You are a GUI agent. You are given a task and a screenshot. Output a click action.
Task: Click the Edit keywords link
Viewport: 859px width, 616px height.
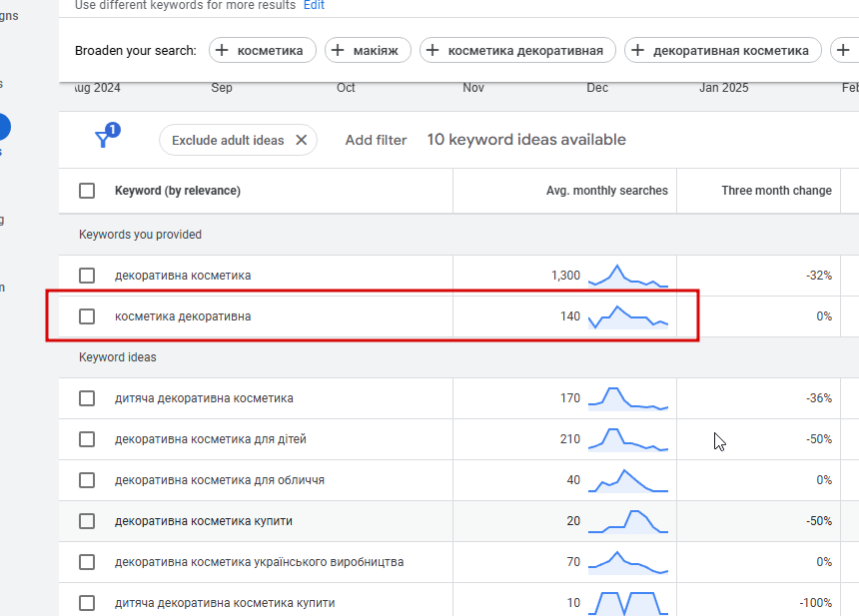point(314,5)
